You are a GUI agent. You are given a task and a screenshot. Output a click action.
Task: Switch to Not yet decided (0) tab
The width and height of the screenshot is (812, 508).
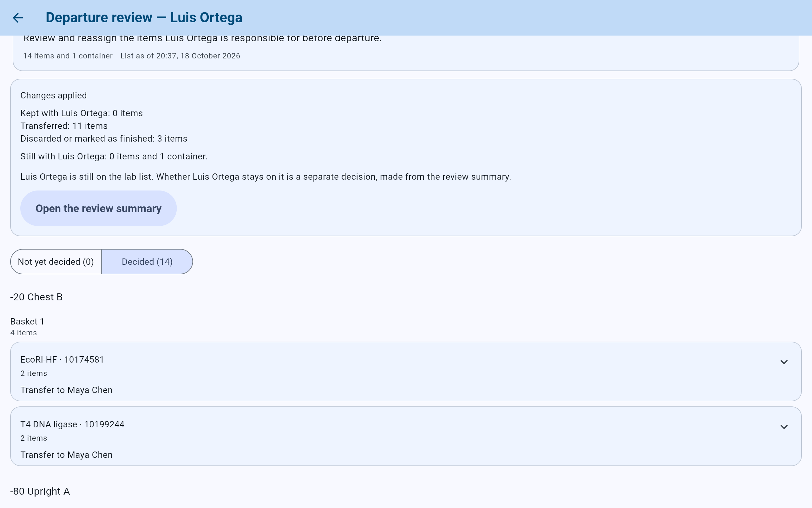[x=56, y=262]
